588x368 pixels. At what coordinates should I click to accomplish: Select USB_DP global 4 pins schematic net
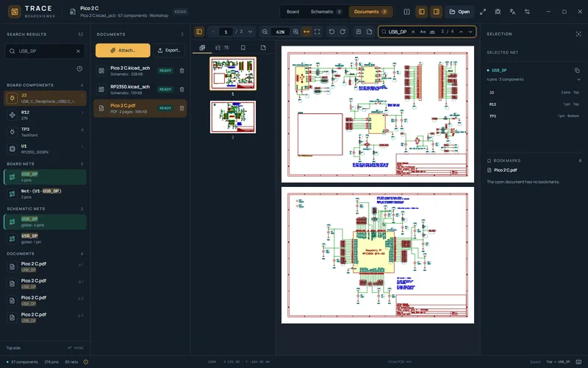click(x=45, y=222)
